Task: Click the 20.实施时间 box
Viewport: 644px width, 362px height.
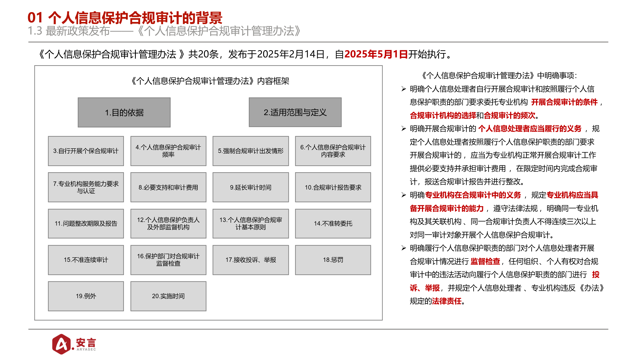Action: coord(168,296)
